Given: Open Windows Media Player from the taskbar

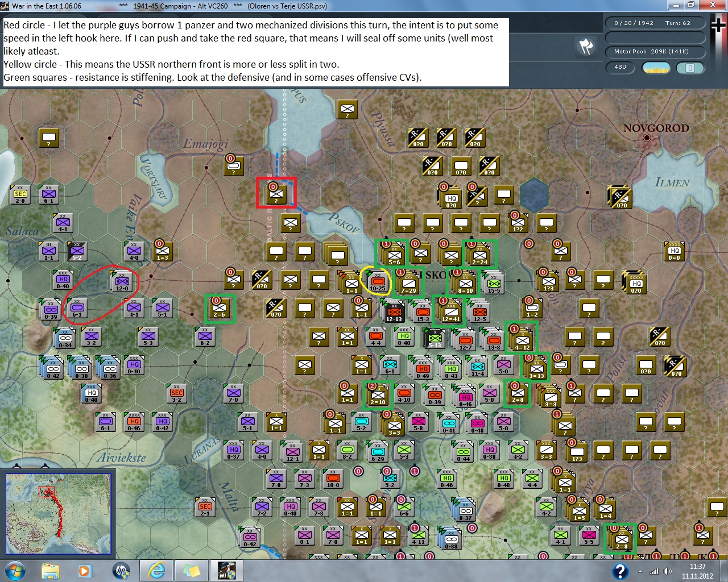Looking at the screenshot, I should (x=85, y=571).
